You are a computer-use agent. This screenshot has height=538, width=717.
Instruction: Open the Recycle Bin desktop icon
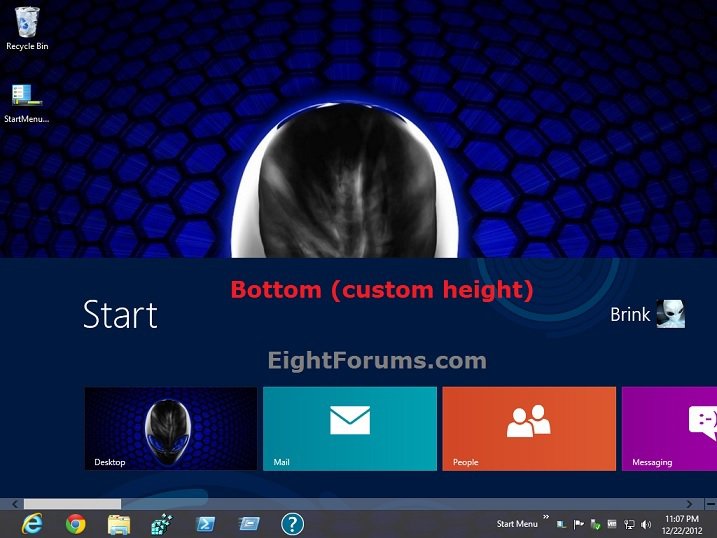pyautogui.click(x=27, y=28)
